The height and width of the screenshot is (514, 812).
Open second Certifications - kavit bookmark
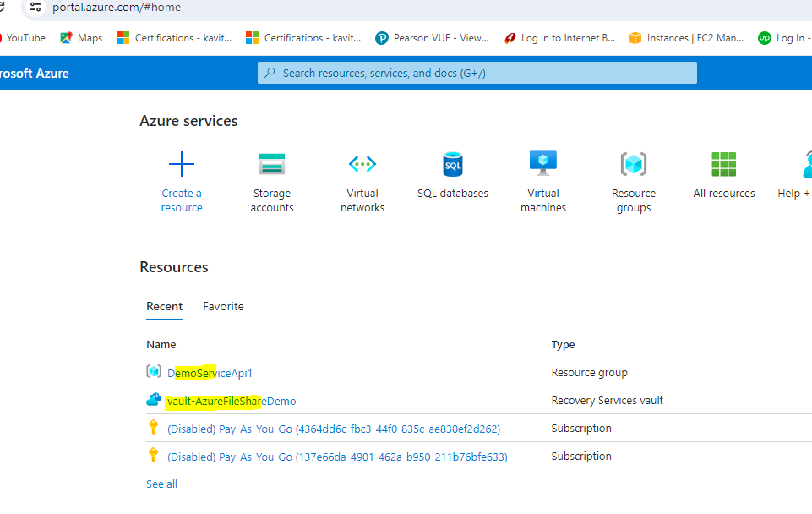click(303, 38)
